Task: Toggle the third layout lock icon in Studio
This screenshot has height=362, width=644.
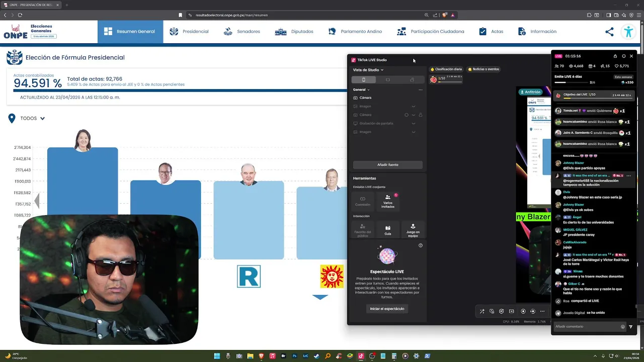Action: pyautogui.click(x=412, y=79)
